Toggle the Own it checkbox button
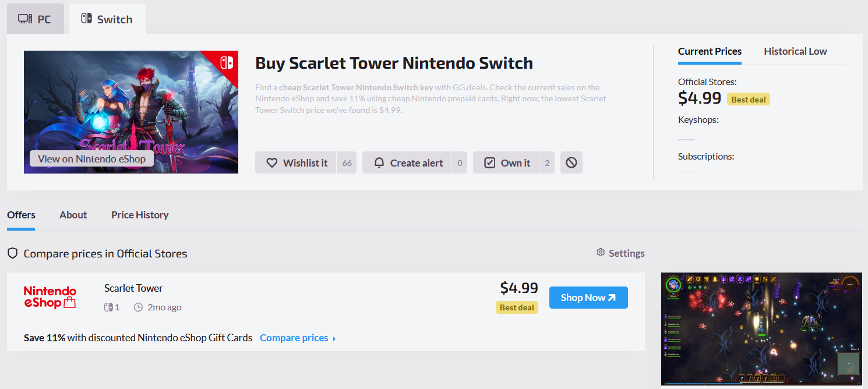Viewport: 868px width, 389px height. pos(506,163)
